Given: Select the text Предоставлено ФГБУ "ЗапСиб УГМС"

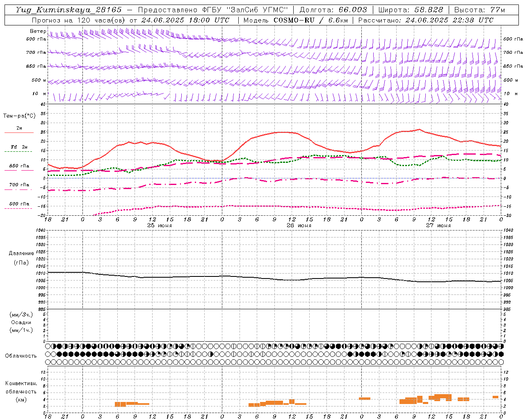Looking at the screenshot, I should [x=213, y=10].
